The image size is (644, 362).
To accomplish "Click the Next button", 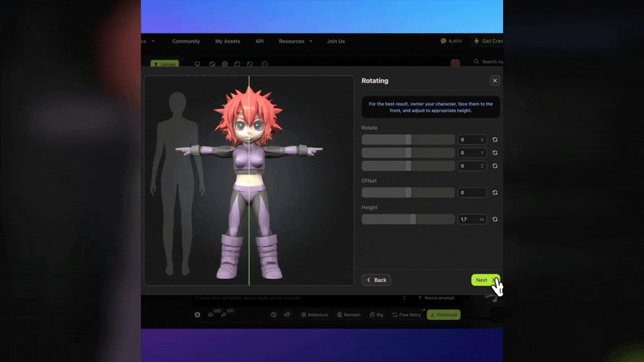I will (x=486, y=280).
